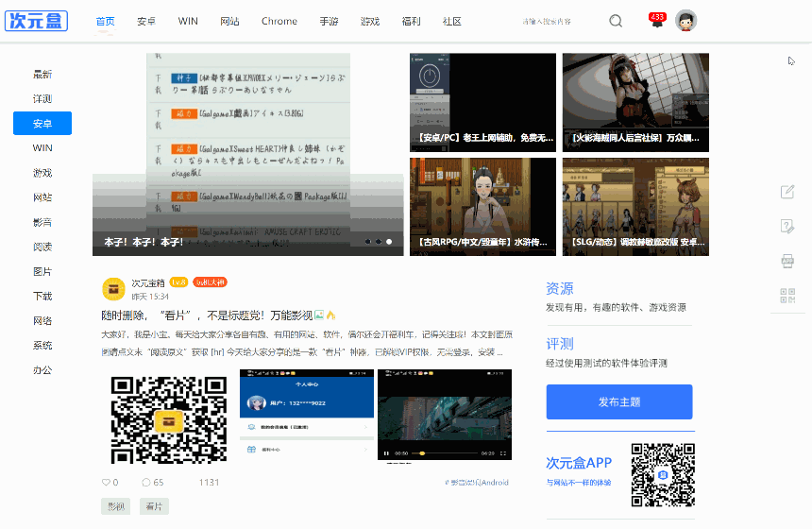
Task: Select 图片 in left sidebar
Action: point(42,271)
